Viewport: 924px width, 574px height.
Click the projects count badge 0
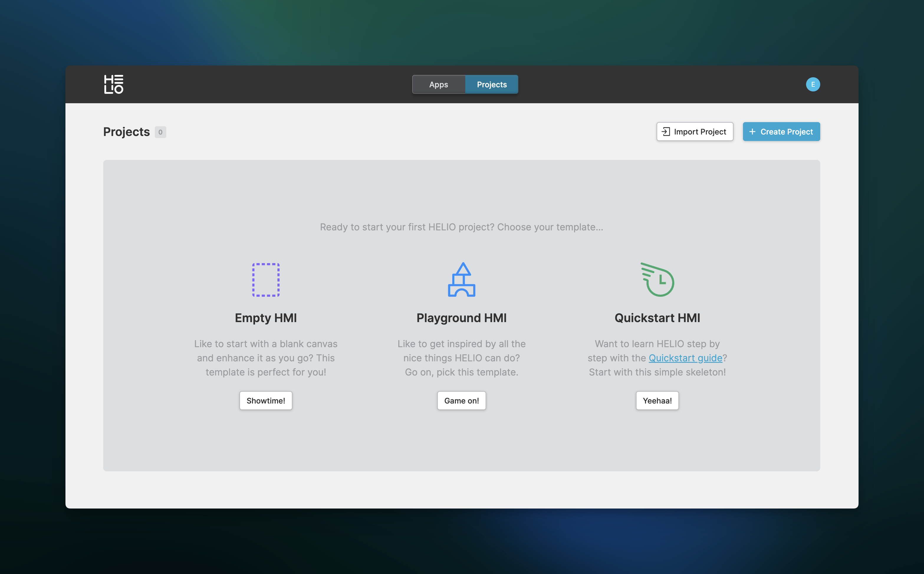160,132
